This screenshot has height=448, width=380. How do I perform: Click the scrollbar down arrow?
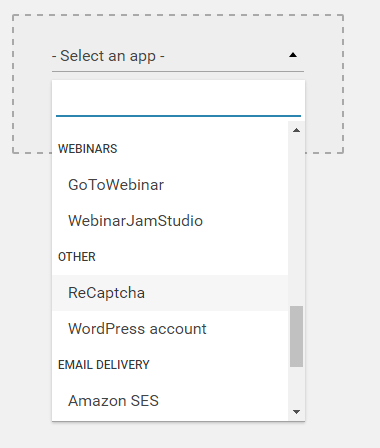coord(296,412)
